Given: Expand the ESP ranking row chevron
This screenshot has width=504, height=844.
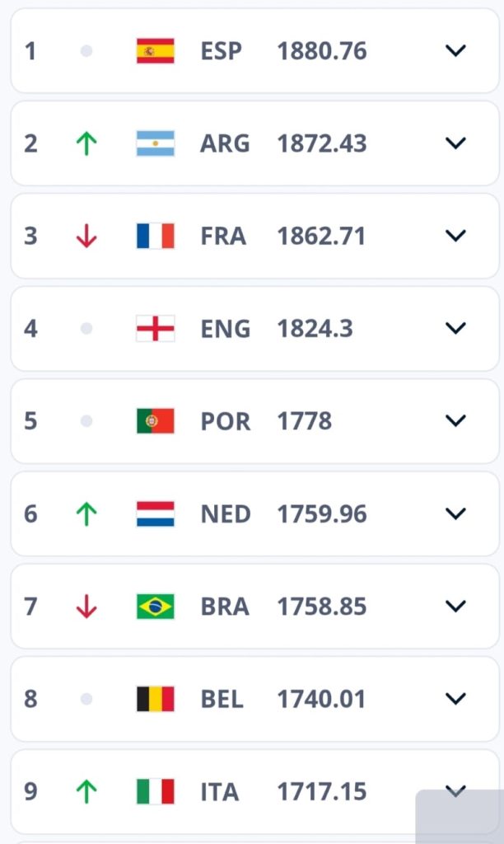Looking at the screenshot, I should coord(455,51).
